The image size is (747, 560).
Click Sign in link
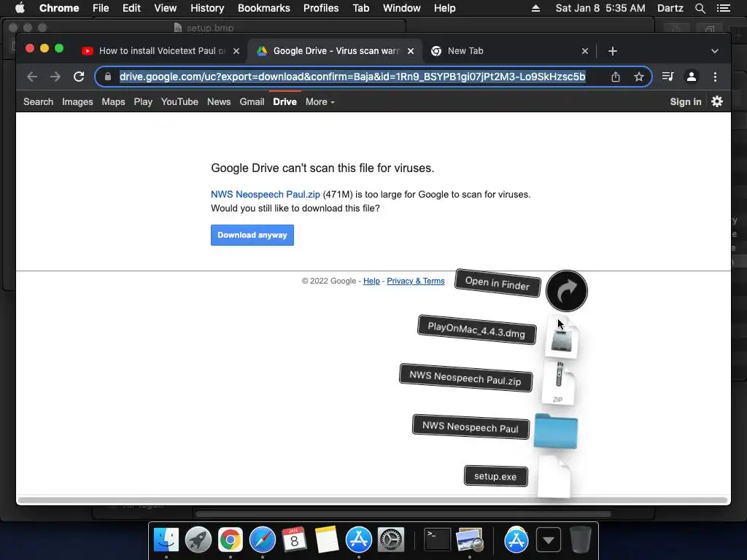click(686, 102)
